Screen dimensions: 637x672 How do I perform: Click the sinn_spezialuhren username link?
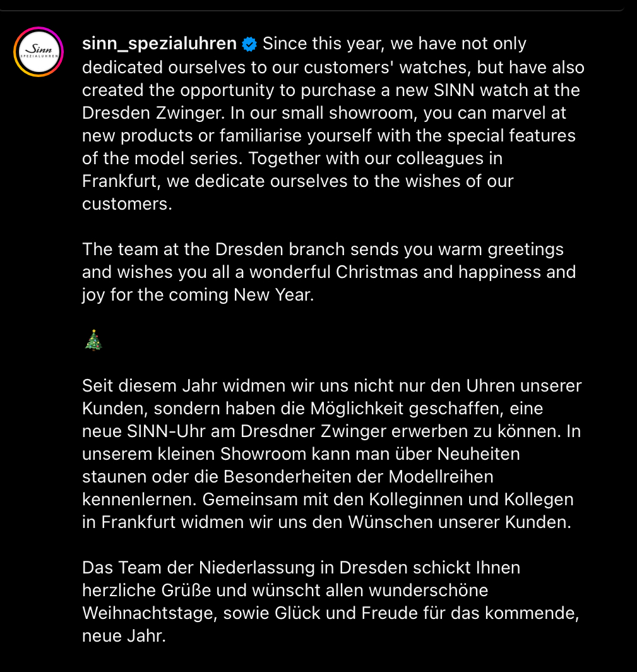[x=159, y=44]
